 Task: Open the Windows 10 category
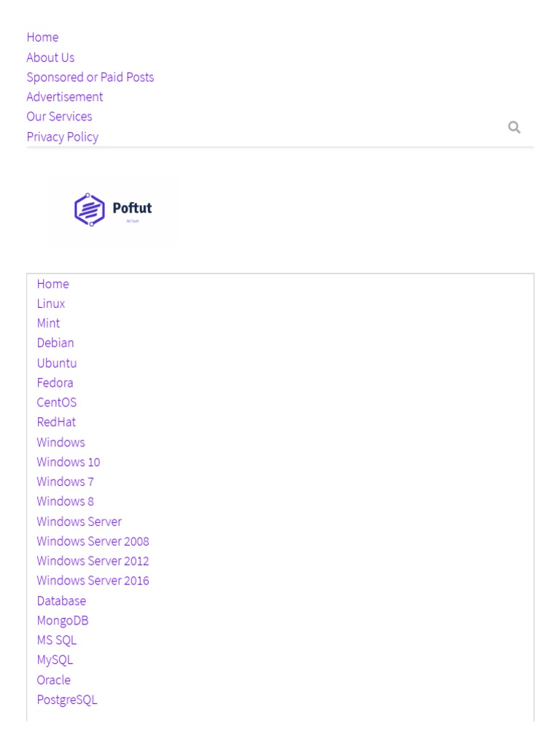coord(69,462)
